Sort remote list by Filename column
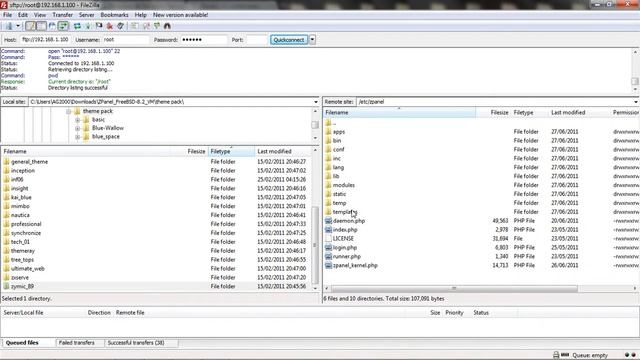The height and width of the screenshot is (360, 640). pos(400,112)
